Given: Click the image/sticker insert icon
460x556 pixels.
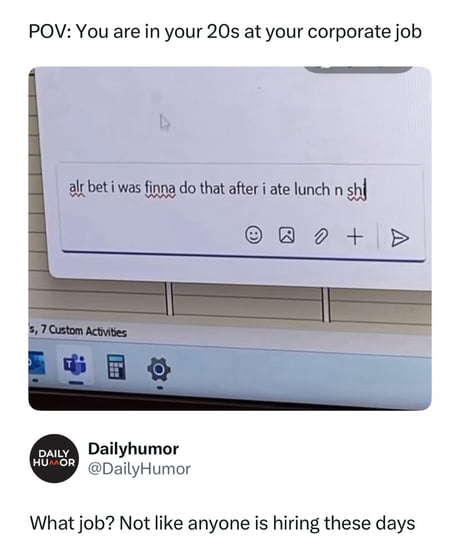Looking at the screenshot, I should [287, 236].
